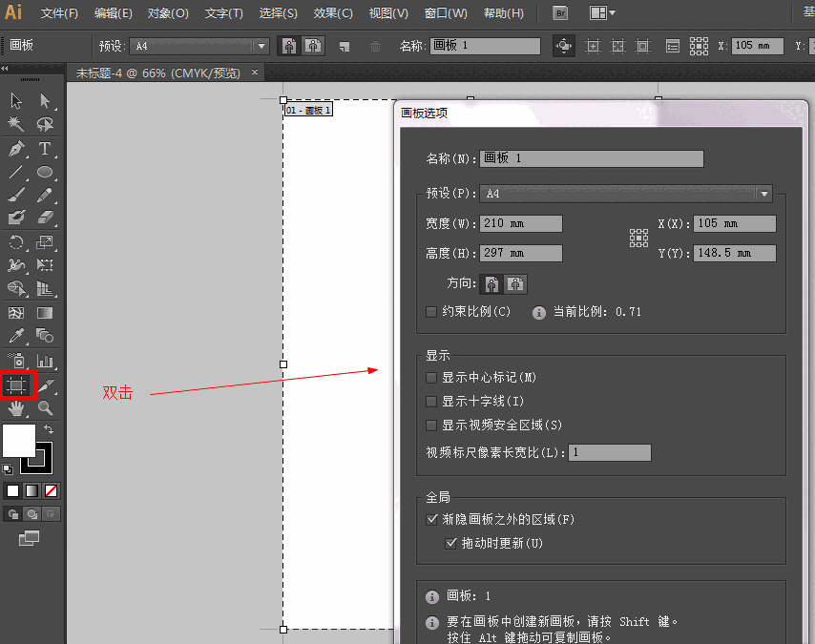Enable the 显示中心标记 checkbox

point(431,377)
